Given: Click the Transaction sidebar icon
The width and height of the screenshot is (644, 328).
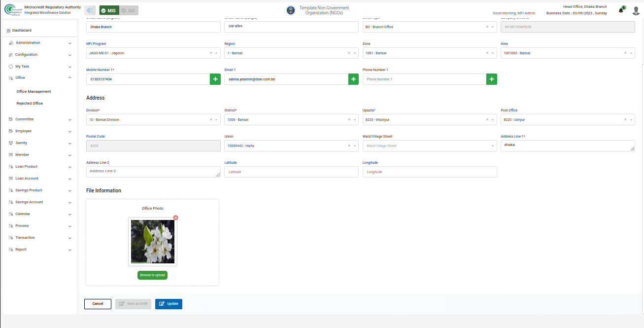Looking at the screenshot, I should coord(11,238).
